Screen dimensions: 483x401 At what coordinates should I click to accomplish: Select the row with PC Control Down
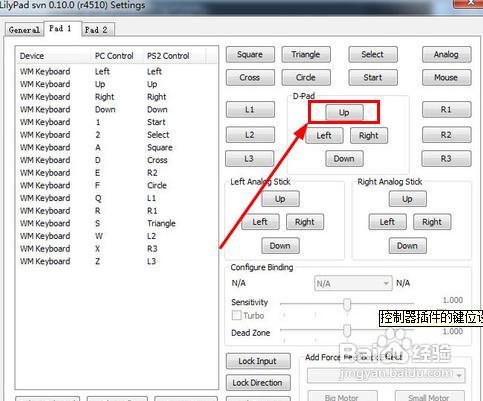click(x=117, y=109)
